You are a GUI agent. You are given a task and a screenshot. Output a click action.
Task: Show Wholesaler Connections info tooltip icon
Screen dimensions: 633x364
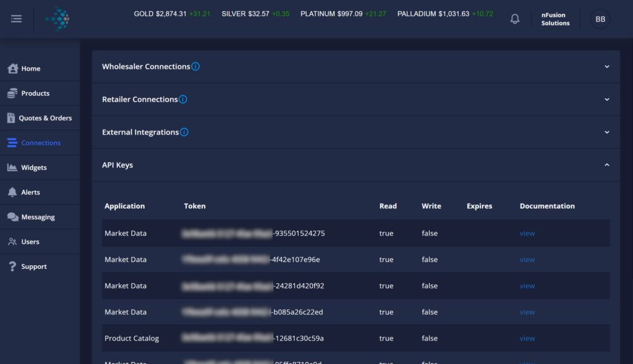pyautogui.click(x=195, y=67)
